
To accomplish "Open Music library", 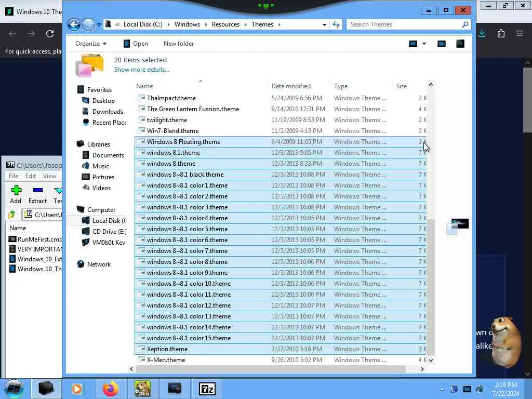I will pos(101,166).
